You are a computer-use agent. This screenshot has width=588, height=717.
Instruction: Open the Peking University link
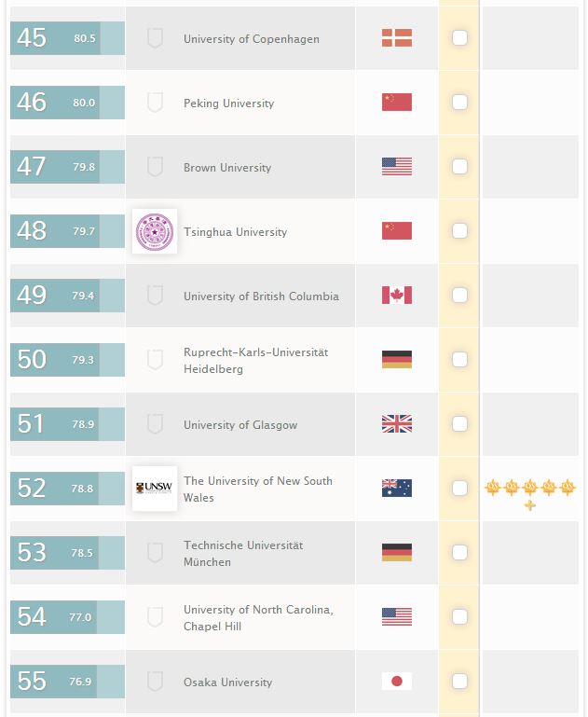[x=228, y=103]
